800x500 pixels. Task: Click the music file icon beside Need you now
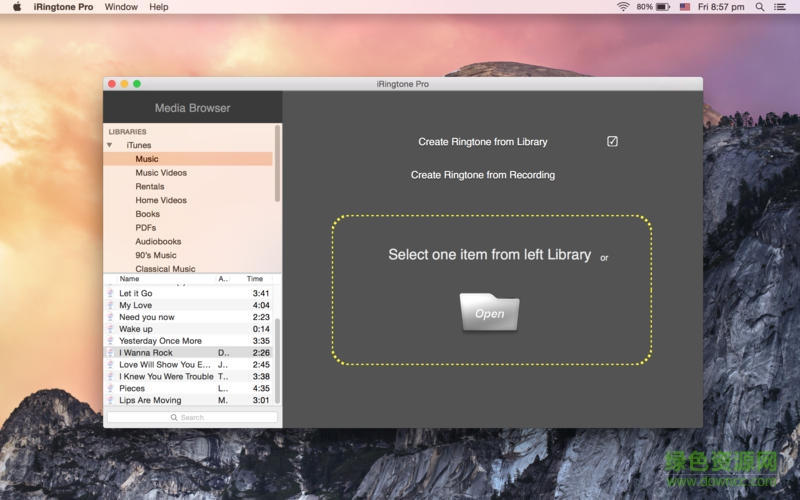pyautogui.click(x=110, y=317)
